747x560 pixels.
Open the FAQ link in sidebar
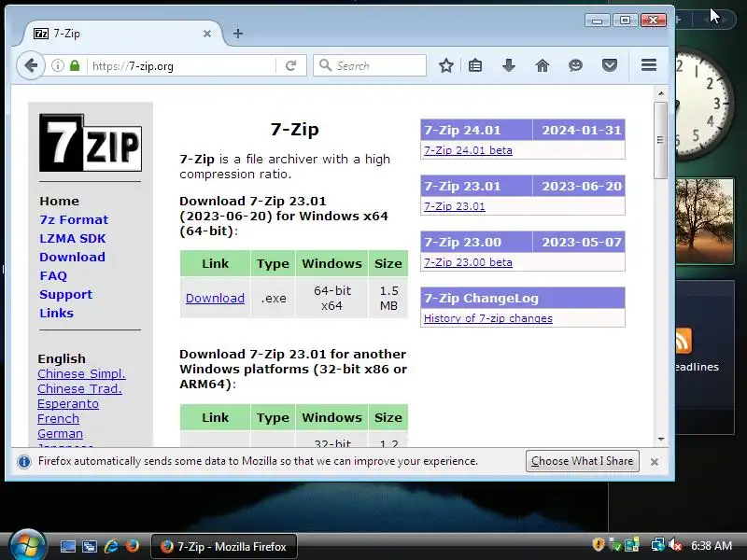coord(53,275)
